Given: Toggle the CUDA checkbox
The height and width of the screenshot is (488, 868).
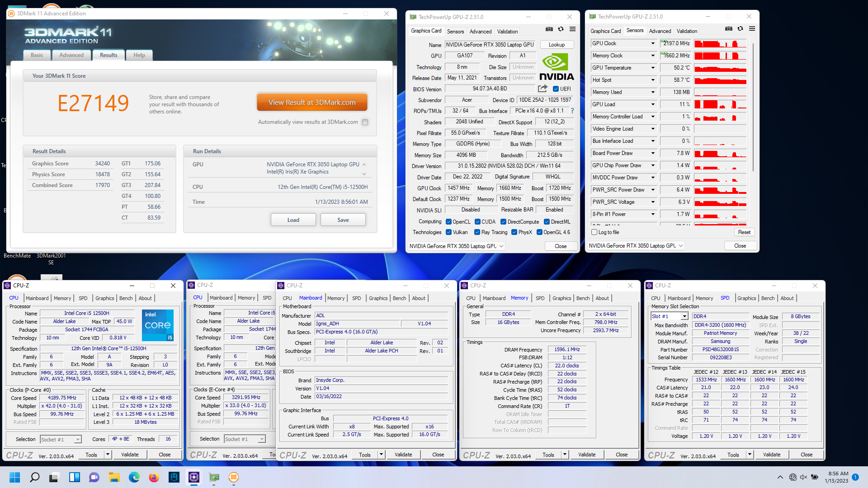Looking at the screenshot, I should pyautogui.click(x=477, y=222).
